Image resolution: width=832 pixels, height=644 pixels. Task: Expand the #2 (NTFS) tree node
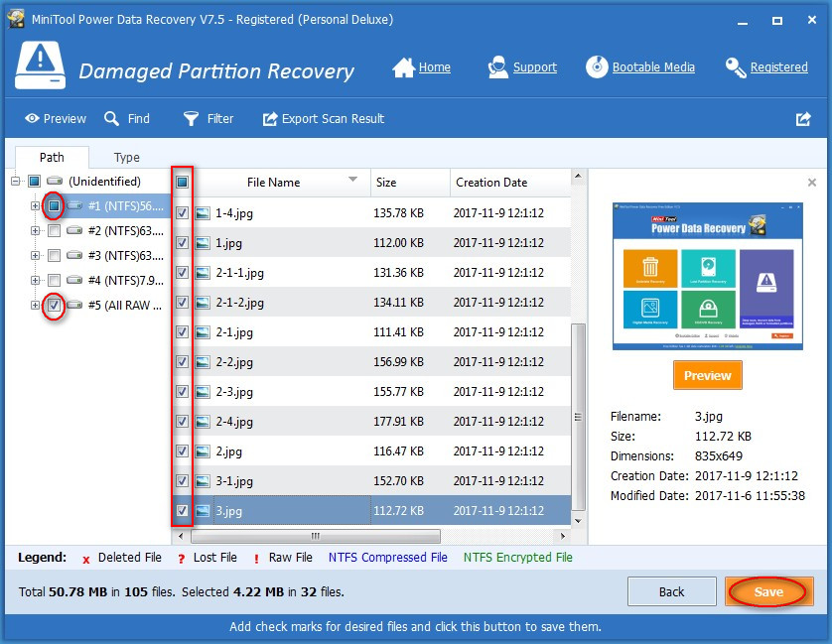[35, 230]
